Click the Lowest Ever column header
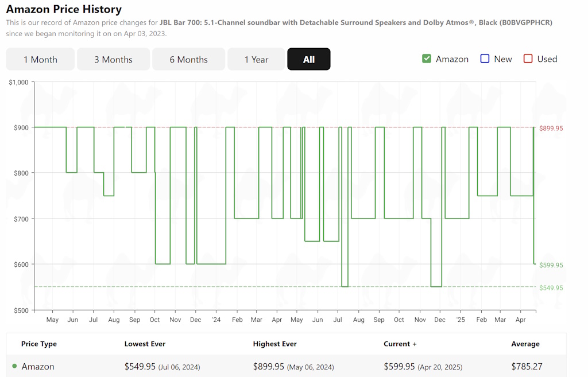 [x=145, y=344]
